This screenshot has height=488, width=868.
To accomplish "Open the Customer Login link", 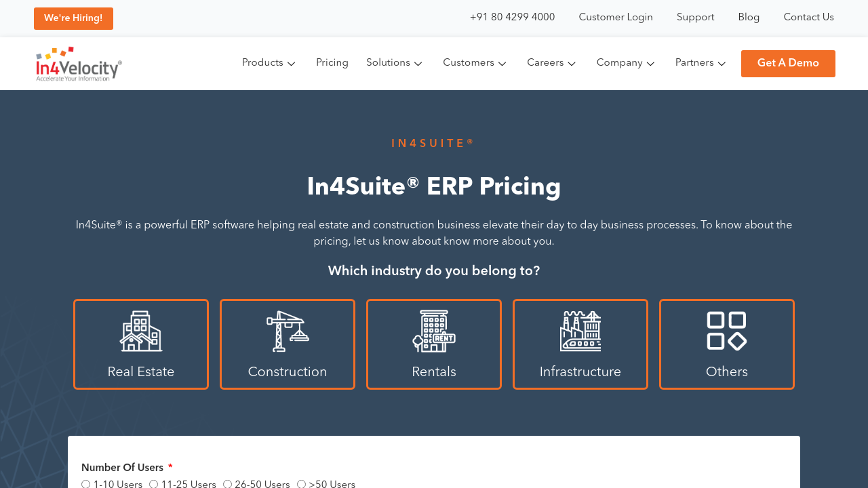I will click(616, 18).
